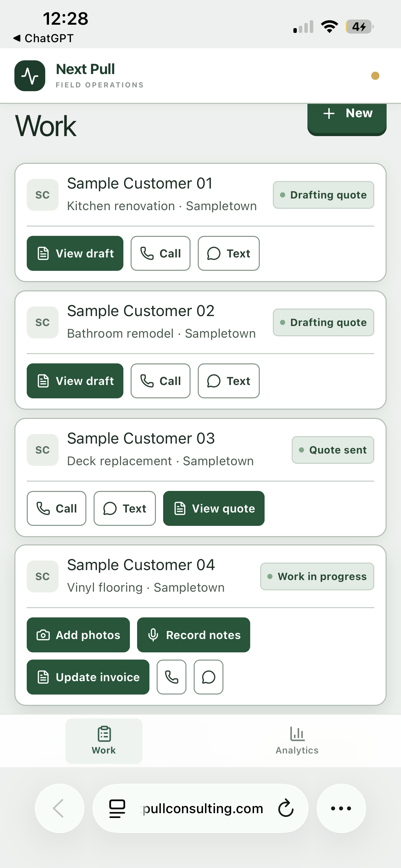Text Sample Customer 01
The width and height of the screenshot is (401, 868).
(229, 253)
